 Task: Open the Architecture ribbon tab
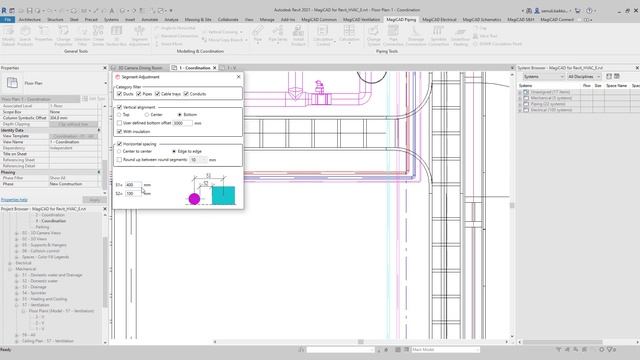(x=30, y=19)
